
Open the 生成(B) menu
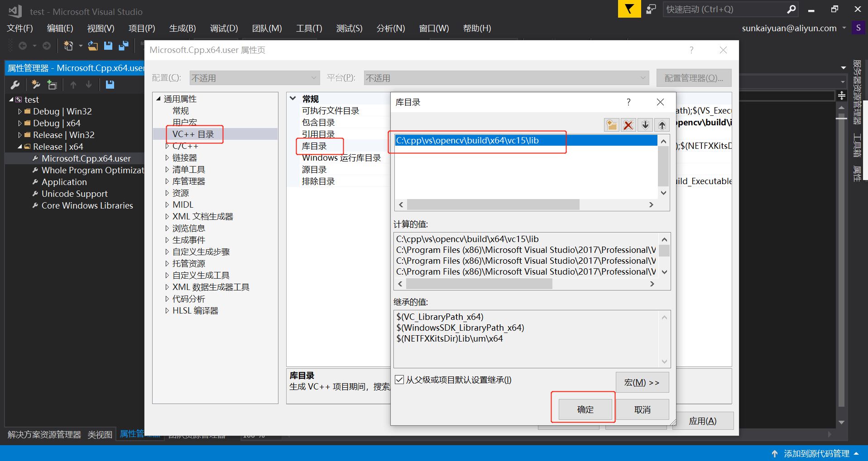(182, 28)
